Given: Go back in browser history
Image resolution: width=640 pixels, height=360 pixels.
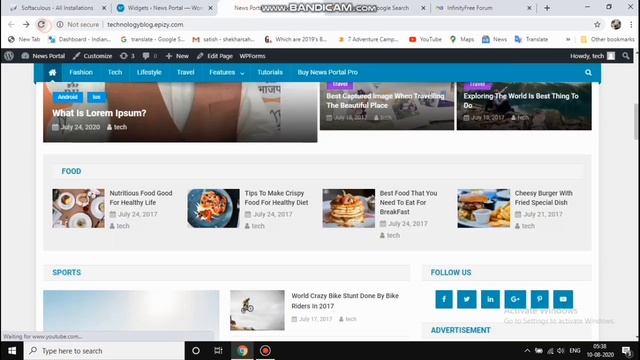Looking at the screenshot, I should (11, 24).
